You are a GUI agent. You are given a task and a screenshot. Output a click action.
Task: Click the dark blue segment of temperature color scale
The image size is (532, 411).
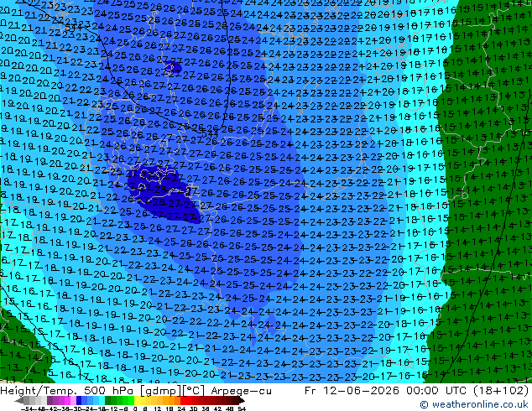[x=79, y=401]
